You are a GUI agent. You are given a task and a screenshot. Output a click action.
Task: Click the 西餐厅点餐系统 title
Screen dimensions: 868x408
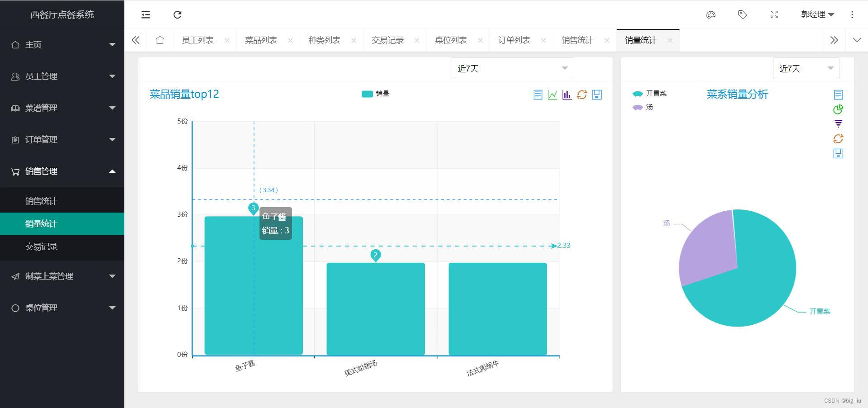[x=62, y=14]
